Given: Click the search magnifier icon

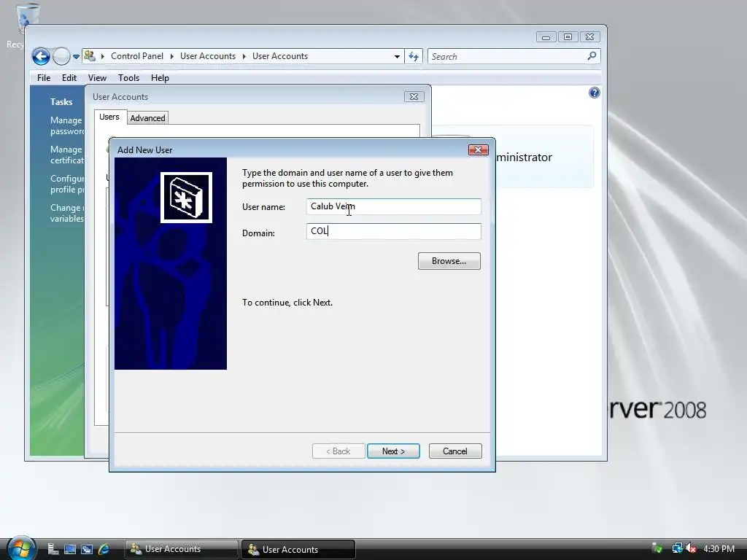Looking at the screenshot, I should point(592,56).
